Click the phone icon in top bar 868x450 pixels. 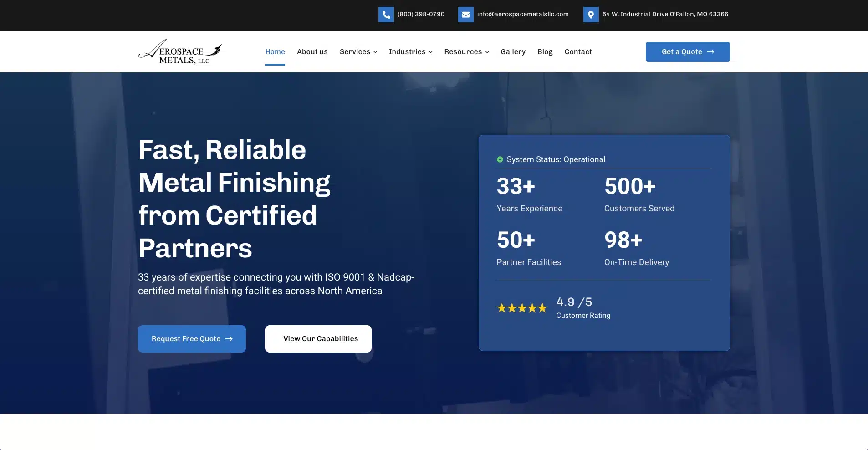(x=386, y=15)
